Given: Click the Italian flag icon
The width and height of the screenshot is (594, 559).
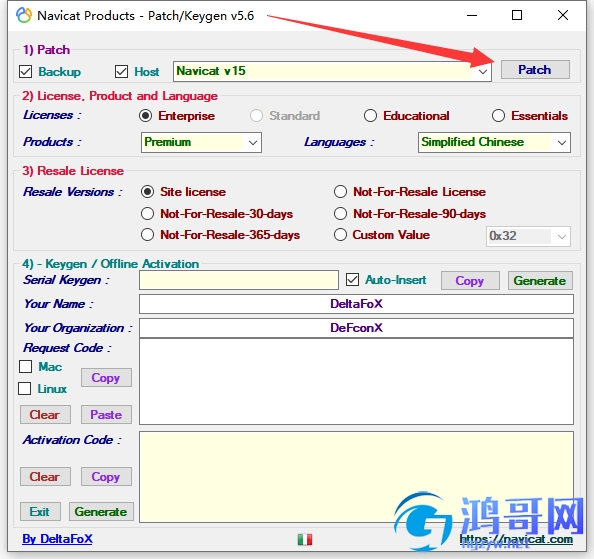Looking at the screenshot, I should click(x=305, y=539).
